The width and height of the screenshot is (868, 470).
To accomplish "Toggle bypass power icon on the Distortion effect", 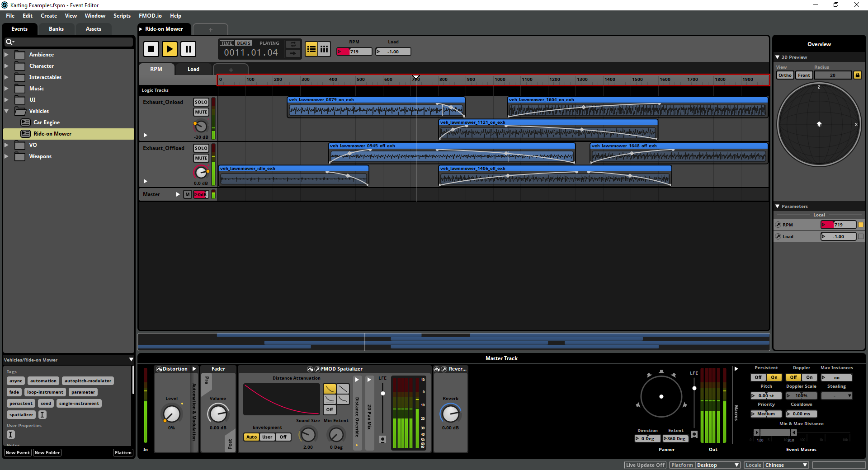I will click(x=159, y=369).
